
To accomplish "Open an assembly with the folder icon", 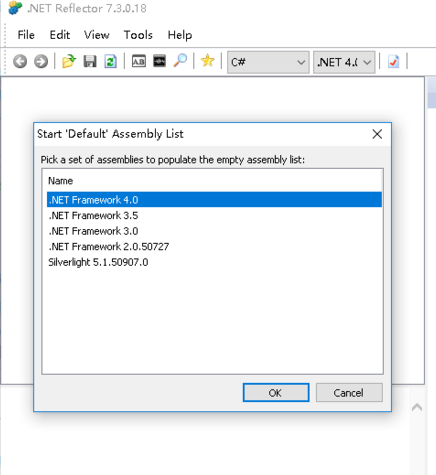I will tap(69, 62).
